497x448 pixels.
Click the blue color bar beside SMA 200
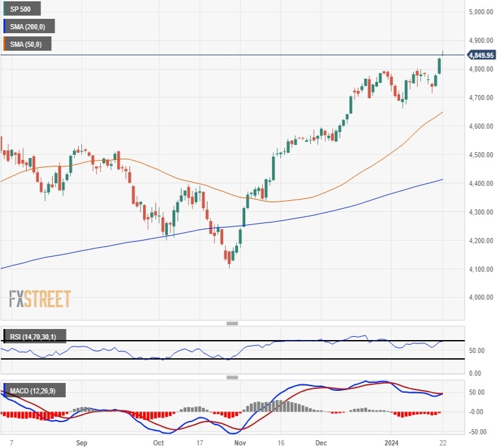tap(4, 27)
